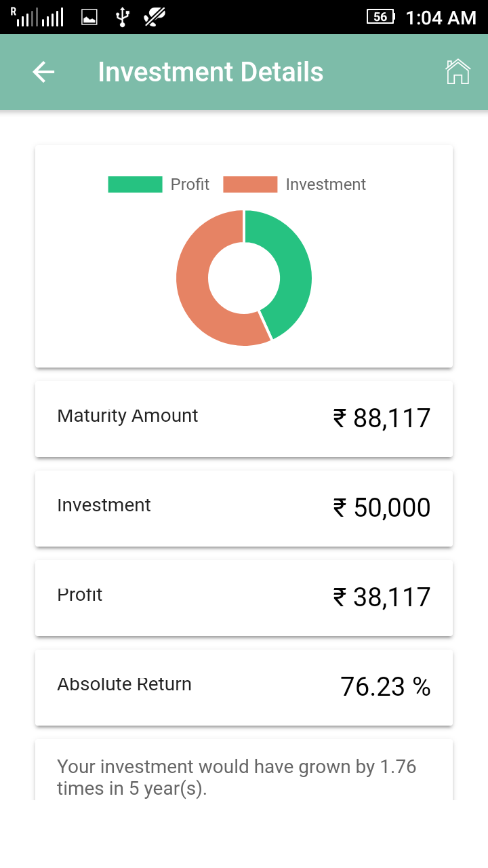
Task: Tap the muted notification status icon
Action: (155, 17)
